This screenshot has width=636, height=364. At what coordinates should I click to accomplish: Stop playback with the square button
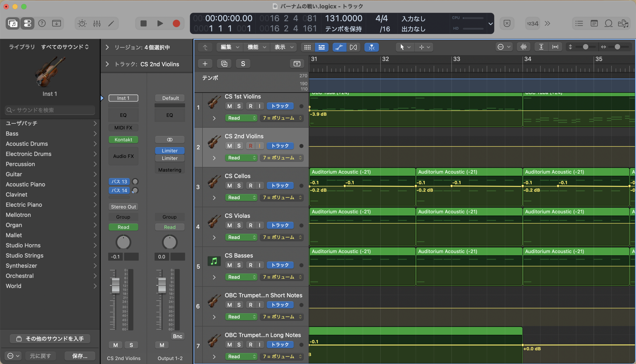[143, 24]
